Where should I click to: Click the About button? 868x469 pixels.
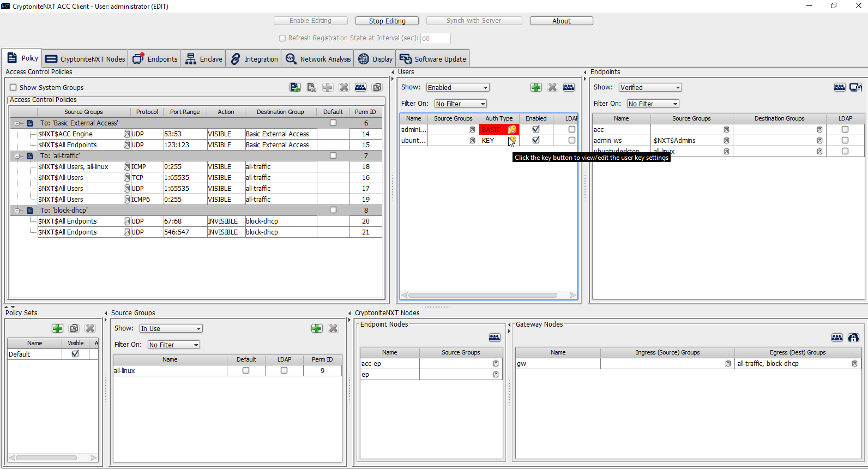tap(562, 21)
